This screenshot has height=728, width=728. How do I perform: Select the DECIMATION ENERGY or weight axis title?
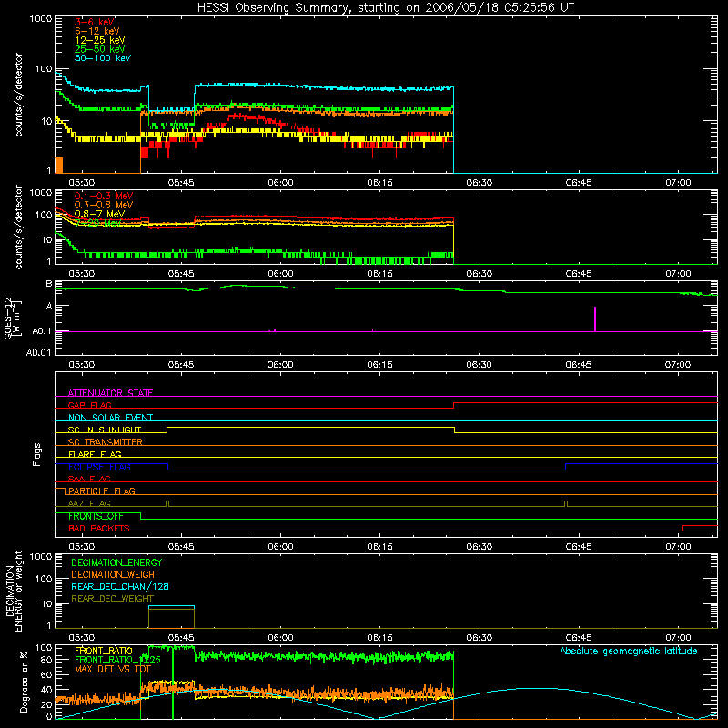[x=14, y=591]
